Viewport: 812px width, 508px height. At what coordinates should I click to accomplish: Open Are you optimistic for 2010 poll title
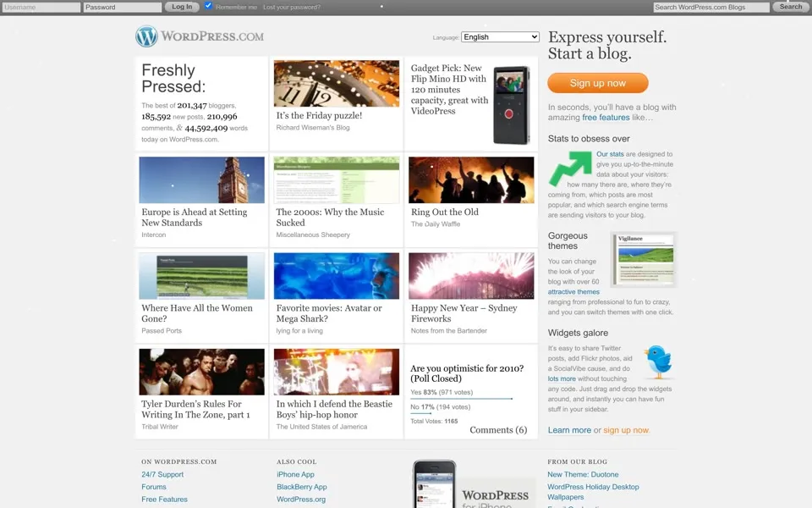click(467, 373)
